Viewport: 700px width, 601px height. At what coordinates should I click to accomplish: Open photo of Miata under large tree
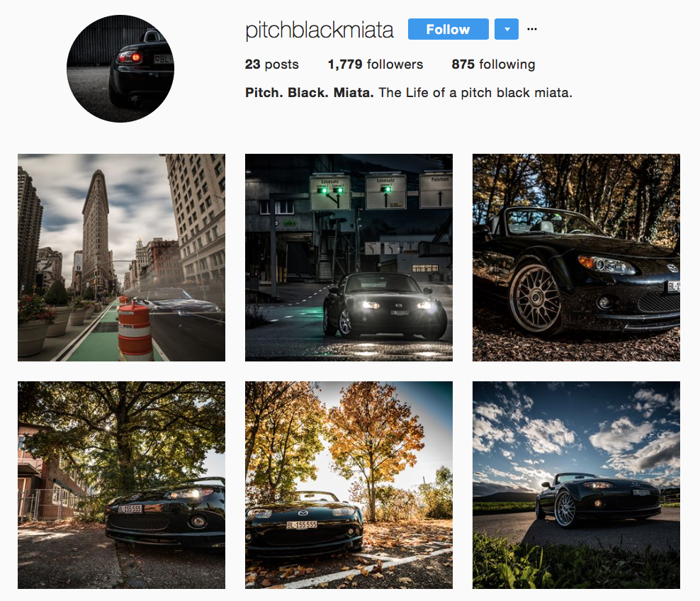click(121, 485)
